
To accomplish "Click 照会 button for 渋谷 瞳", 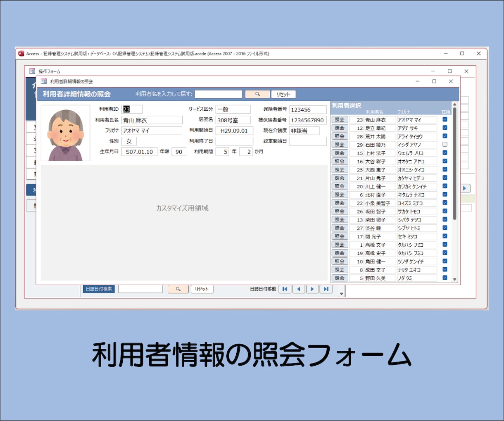I will point(340,228).
